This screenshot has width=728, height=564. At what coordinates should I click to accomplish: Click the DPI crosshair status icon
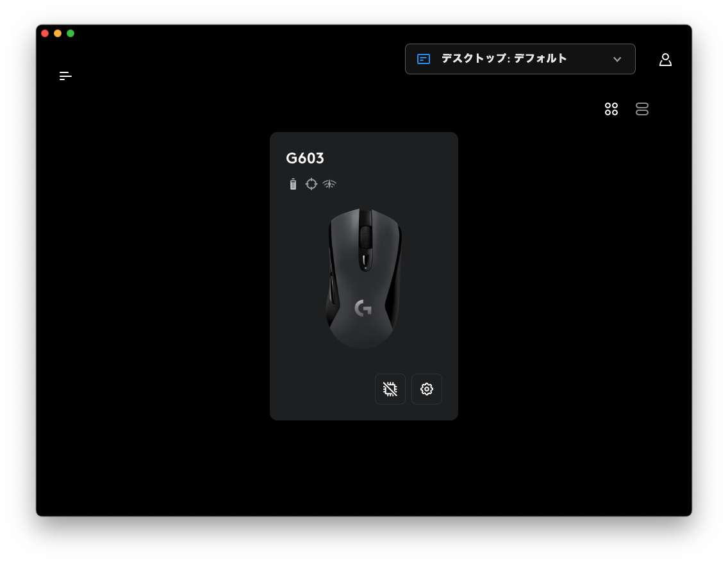[311, 184]
